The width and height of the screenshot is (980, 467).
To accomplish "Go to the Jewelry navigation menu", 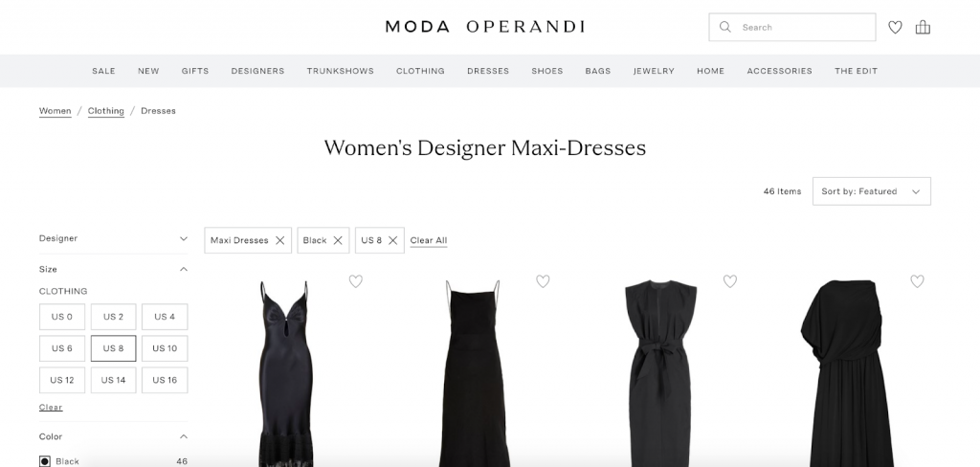I will 654,71.
